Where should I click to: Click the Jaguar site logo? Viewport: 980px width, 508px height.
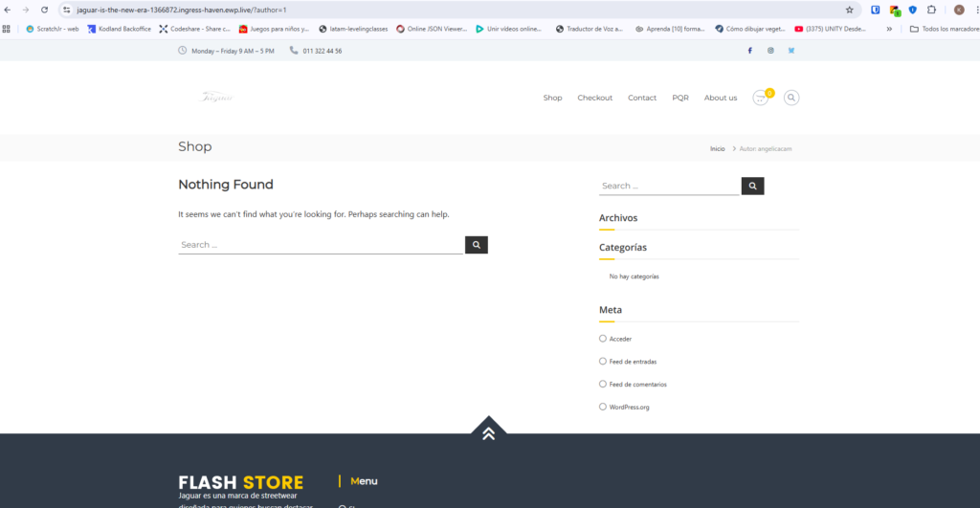click(x=216, y=97)
